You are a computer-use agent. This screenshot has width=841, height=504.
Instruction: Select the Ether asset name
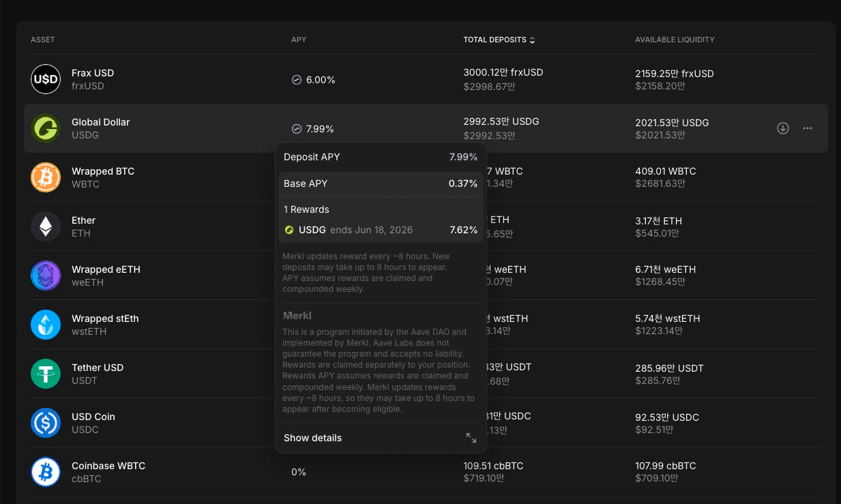(x=83, y=220)
